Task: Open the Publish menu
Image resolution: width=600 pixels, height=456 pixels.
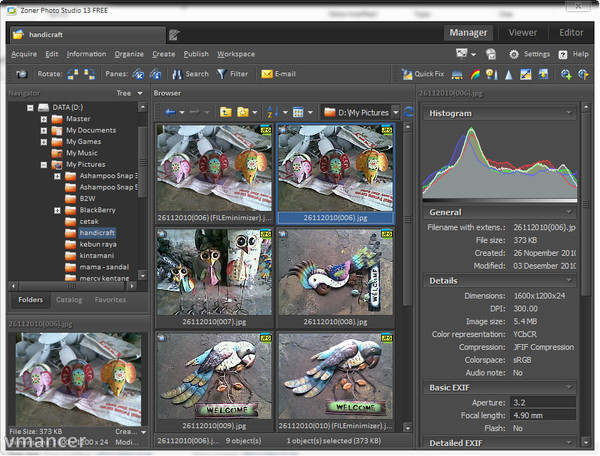Action: [196, 54]
